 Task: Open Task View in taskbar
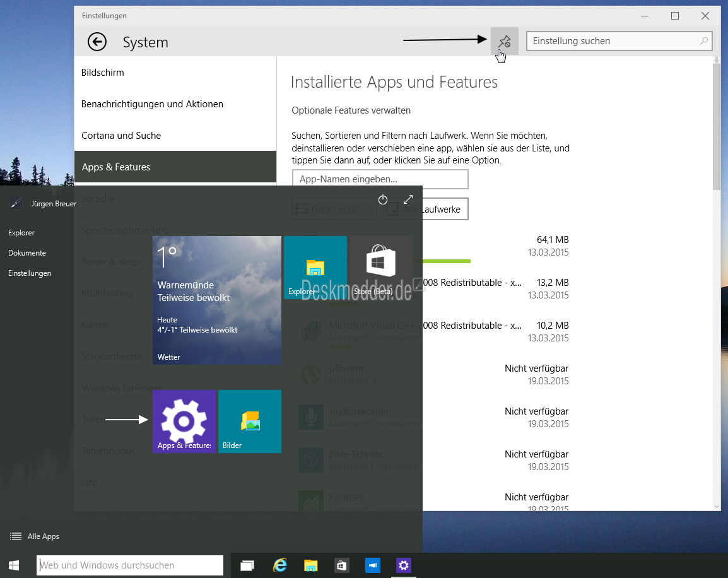click(247, 565)
